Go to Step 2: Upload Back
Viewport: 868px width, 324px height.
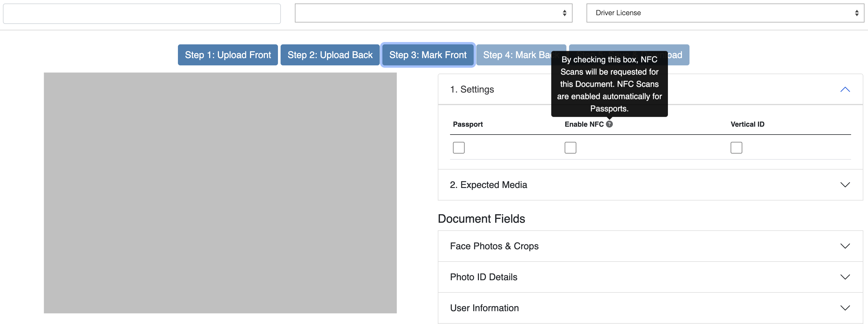point(330,55)
